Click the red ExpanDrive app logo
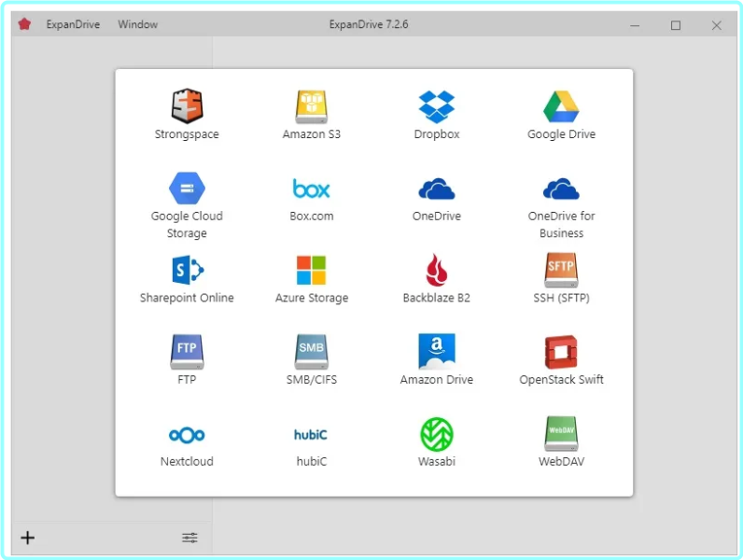Screen dimensions: 743x560 [x=24, y=24]
